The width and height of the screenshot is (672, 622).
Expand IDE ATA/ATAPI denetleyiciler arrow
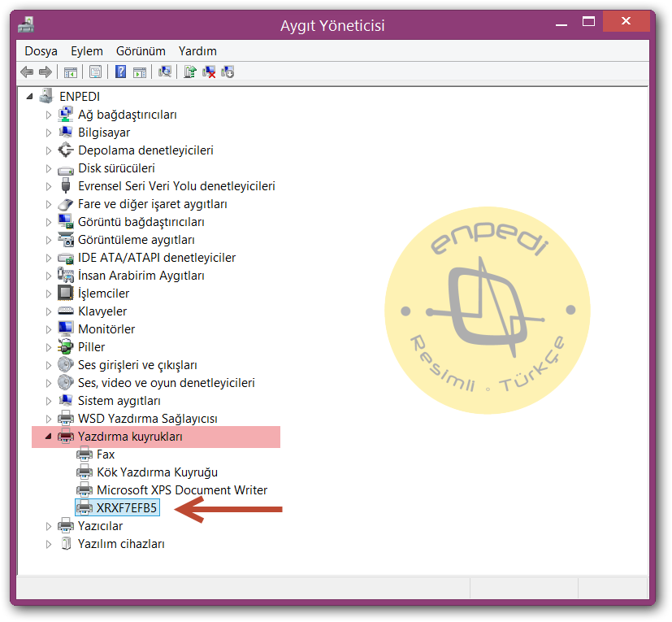click(49, 258)
